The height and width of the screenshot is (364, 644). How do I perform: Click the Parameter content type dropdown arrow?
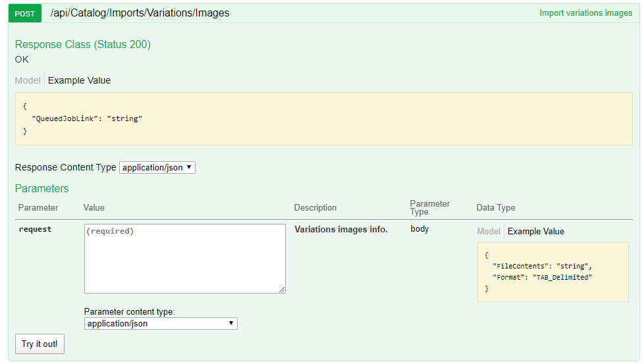231,323
